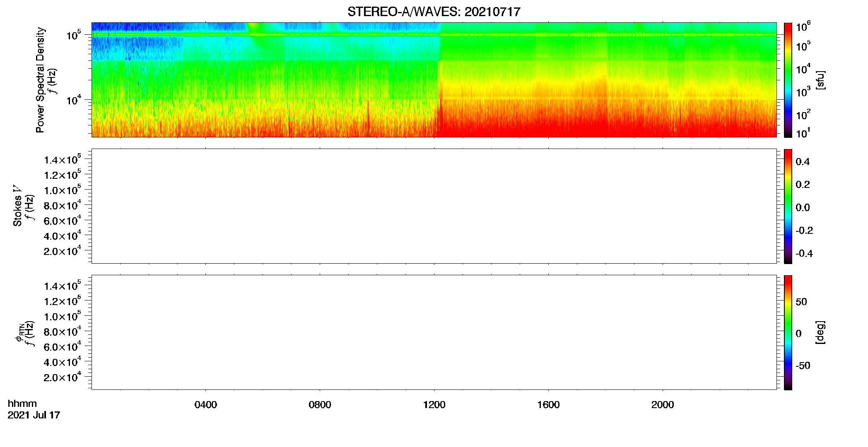Click the 10^6 label on sfu colorbar
Screen dimensions: 868x447
coord(803,26)
